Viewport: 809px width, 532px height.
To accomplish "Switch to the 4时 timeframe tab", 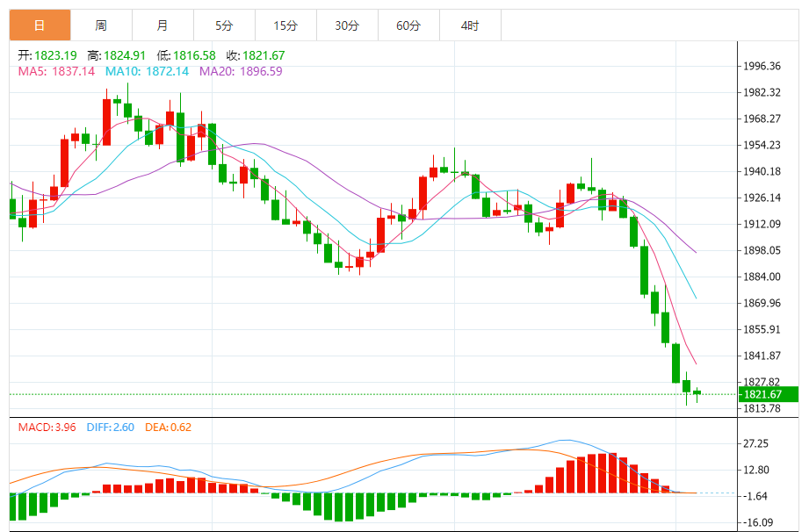I will pyautogui.click(x=470, y=25).
